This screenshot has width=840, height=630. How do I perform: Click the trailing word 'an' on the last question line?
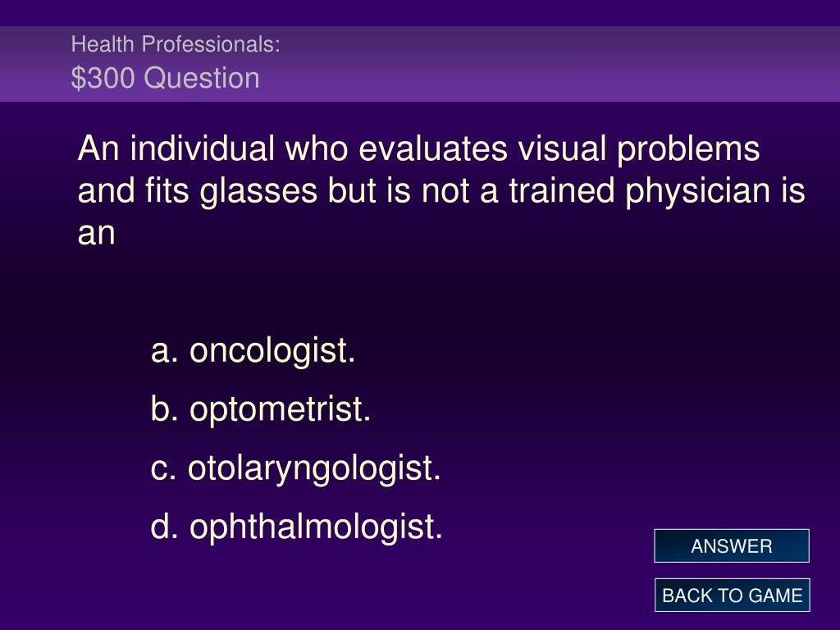coord(97,235)
